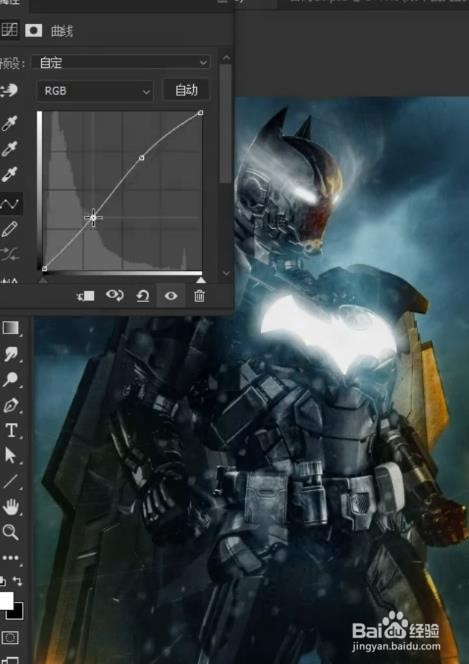Select the highlighted lower curve control point
The height and width of the screenshot is (664, 469).
[93, 218]
